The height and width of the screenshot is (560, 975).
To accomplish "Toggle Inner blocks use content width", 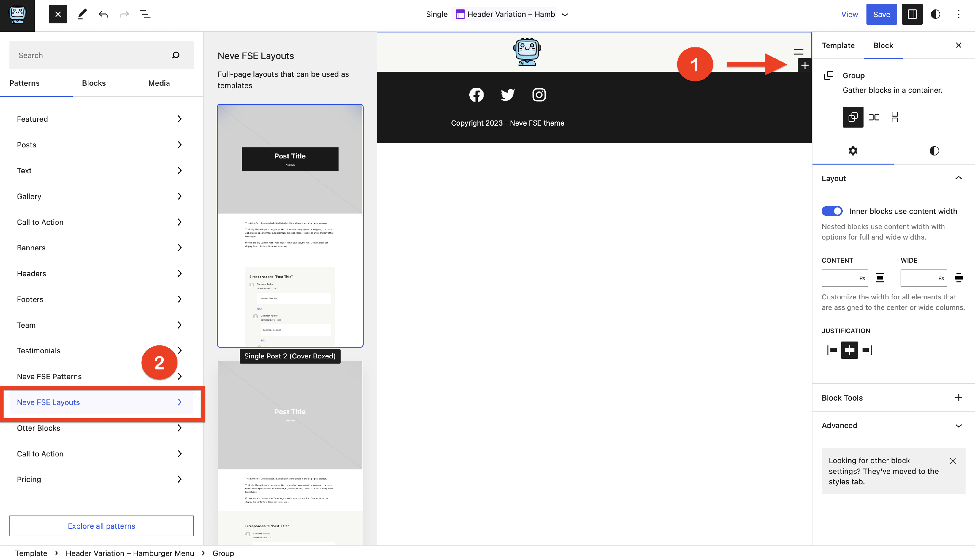I will [832, 211].
